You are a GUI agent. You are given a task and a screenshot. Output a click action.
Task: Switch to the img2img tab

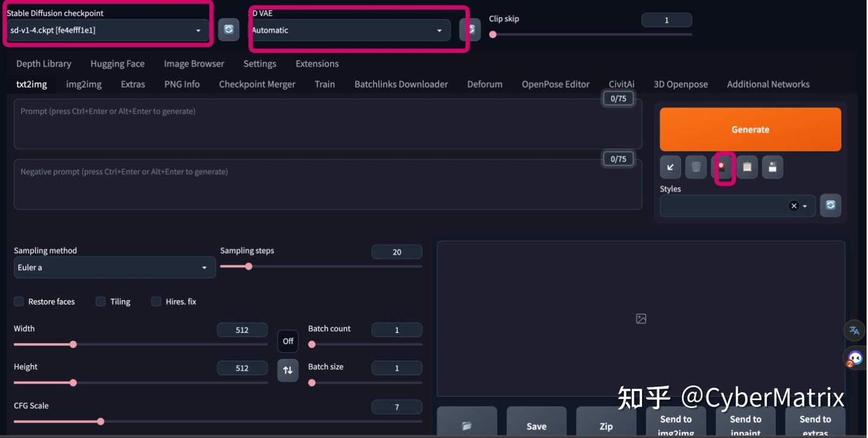pos(84,84)
